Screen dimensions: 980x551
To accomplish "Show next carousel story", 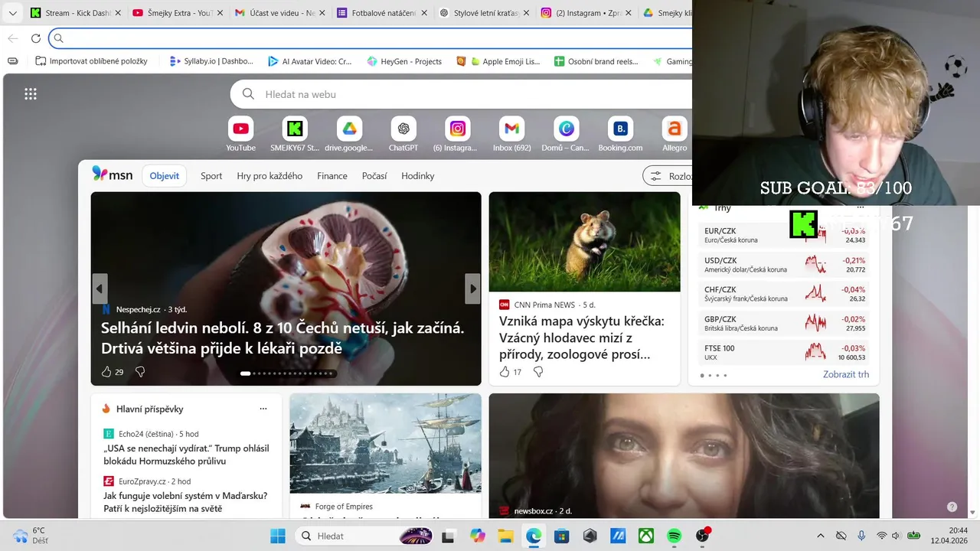I will (x=472, y=289).
